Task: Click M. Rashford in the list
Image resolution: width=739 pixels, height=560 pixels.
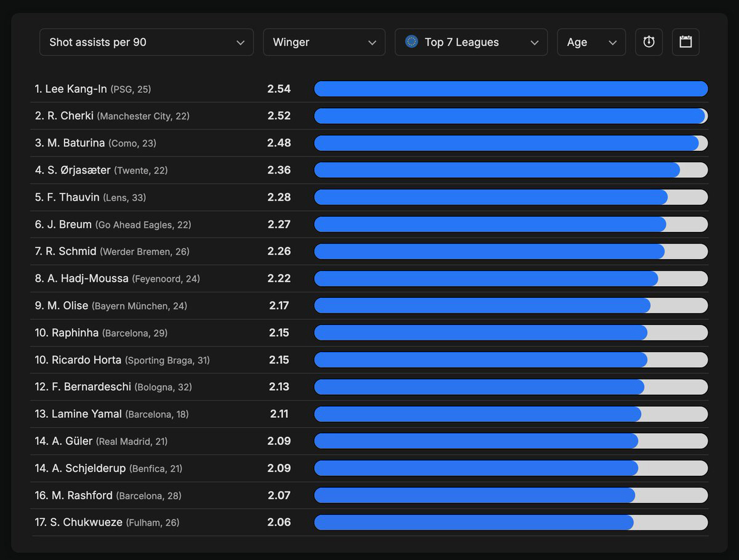Action: point(80,495)
